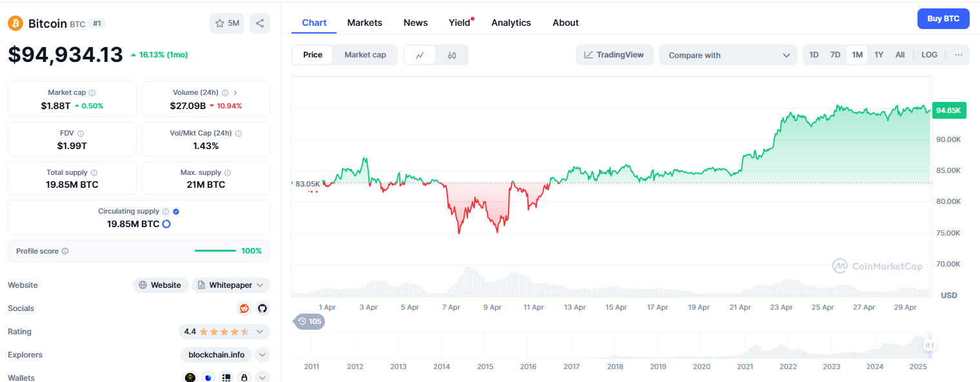Click the $94,934.13 price text
The image size is (980, 382).
[x=65, y=55]
